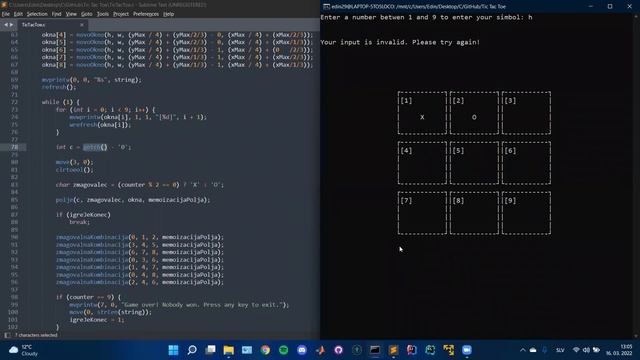Image resolution: width=640 pixels, height=360 pixels.
Task: Open the Tools menu
Action: (x=102, y=14)
